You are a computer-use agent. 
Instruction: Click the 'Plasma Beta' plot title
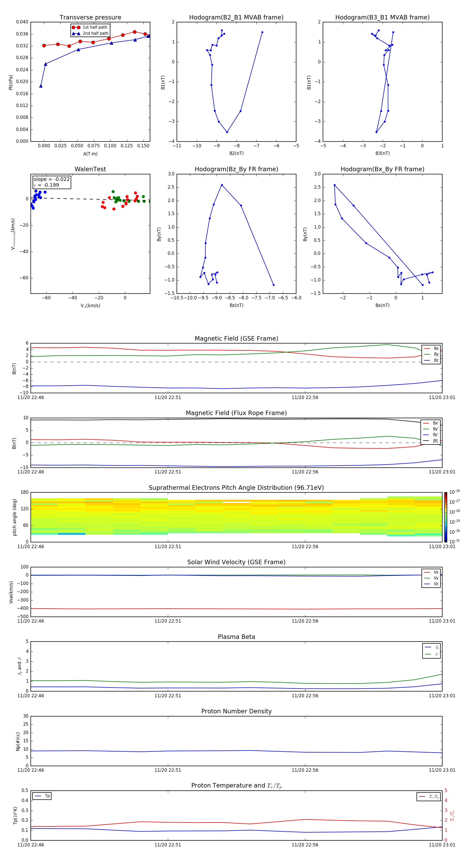236,637
